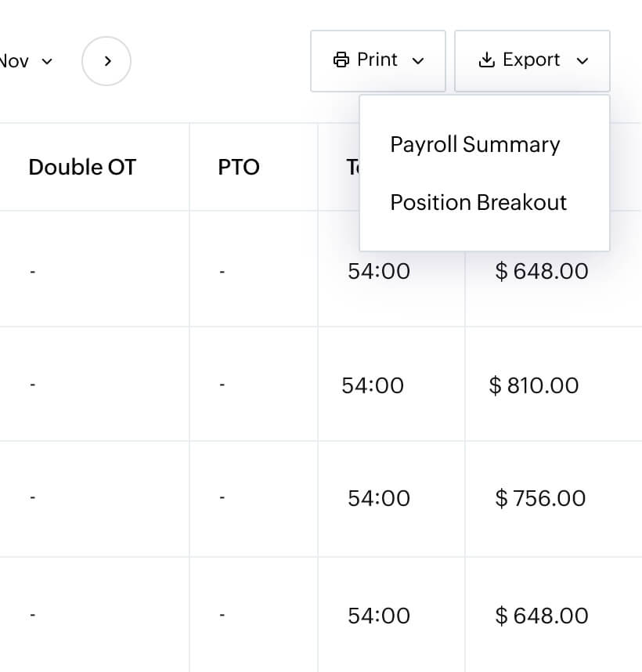
Task: Click the download icon on the Export button
Action: click(x=489, y=60)
